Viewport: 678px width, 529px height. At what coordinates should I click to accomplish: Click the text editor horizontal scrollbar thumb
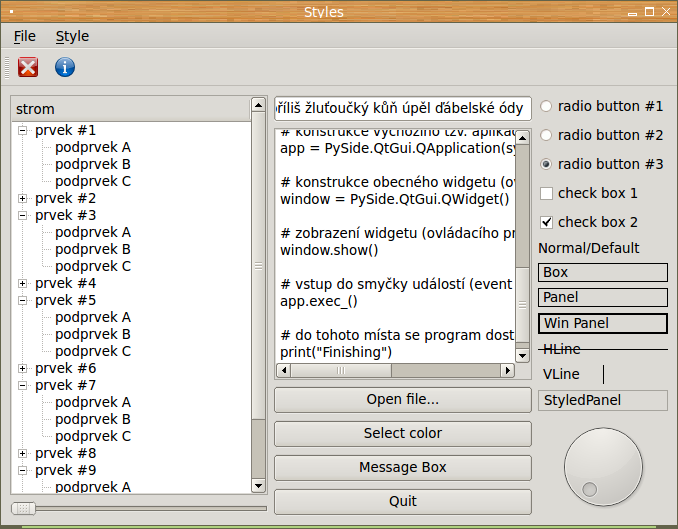pos(341,370)
